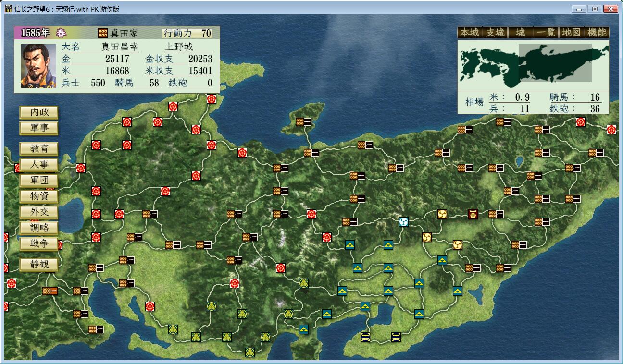Open the 機能 function tab

[597, 33]
